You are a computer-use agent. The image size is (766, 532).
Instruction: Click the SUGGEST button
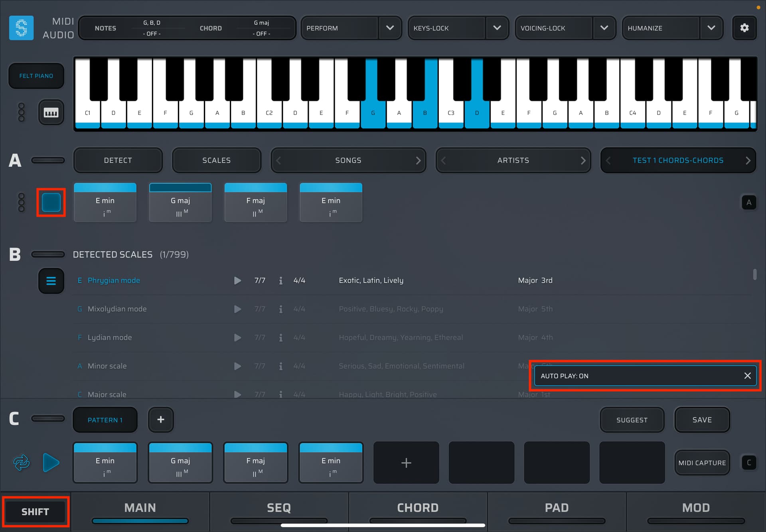(632, 420)
